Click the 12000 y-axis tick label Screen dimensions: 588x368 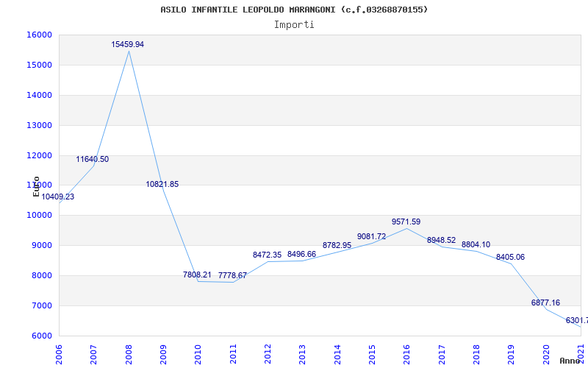pyautogui.click(x=39, y=155)
